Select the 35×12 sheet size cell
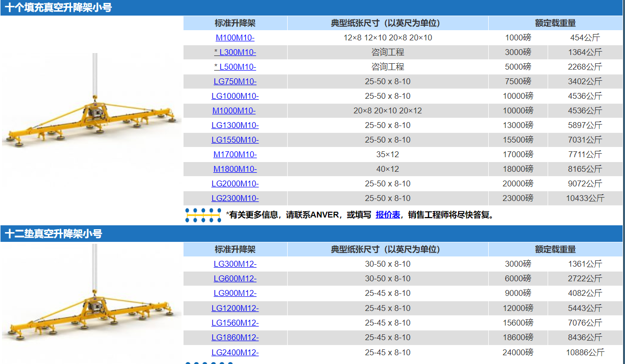 pos(387,154)
